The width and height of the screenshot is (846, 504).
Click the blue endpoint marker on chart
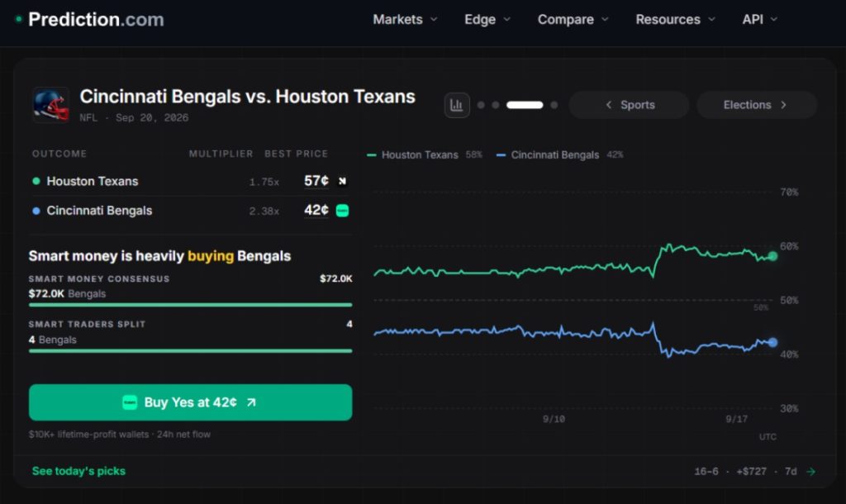[x=772, y=342]
